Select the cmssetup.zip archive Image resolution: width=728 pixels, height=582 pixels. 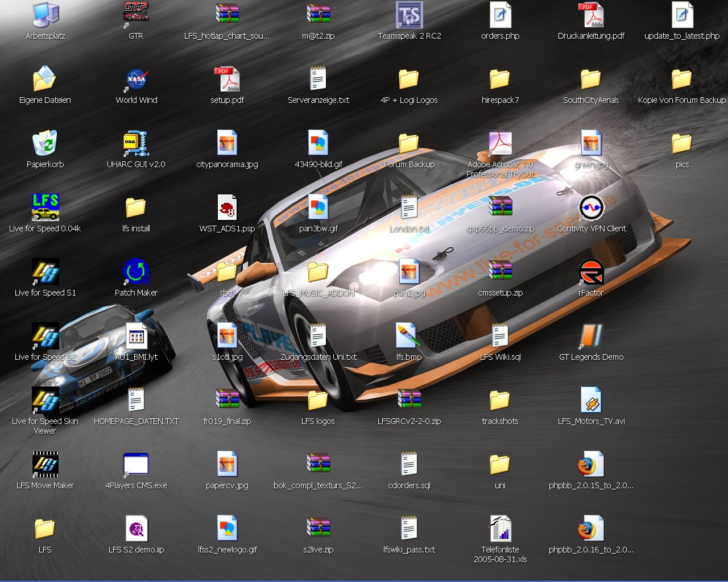pos(500,272)
